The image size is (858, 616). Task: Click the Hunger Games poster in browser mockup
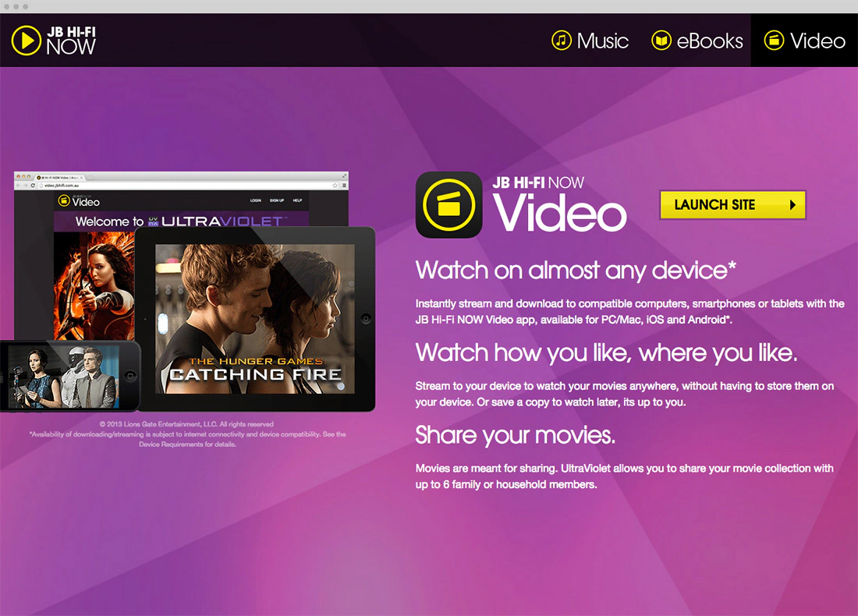click(x=94, y=286)
